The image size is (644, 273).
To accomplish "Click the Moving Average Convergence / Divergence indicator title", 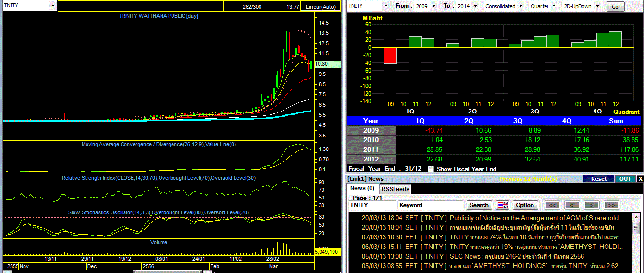I will 159,144.
